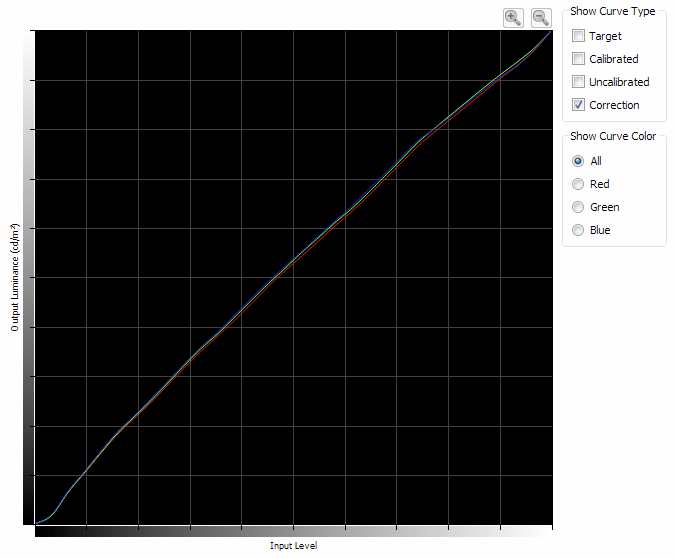Image resolution: width=677 pixels, height=558 pixels.
Task: Click the Correction label text
Action: coord(614,105)
